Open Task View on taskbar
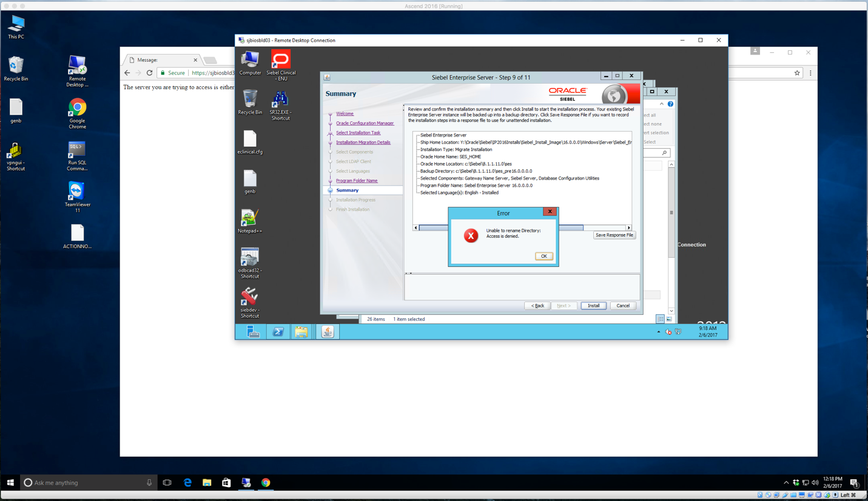 (x=167, y=483)
